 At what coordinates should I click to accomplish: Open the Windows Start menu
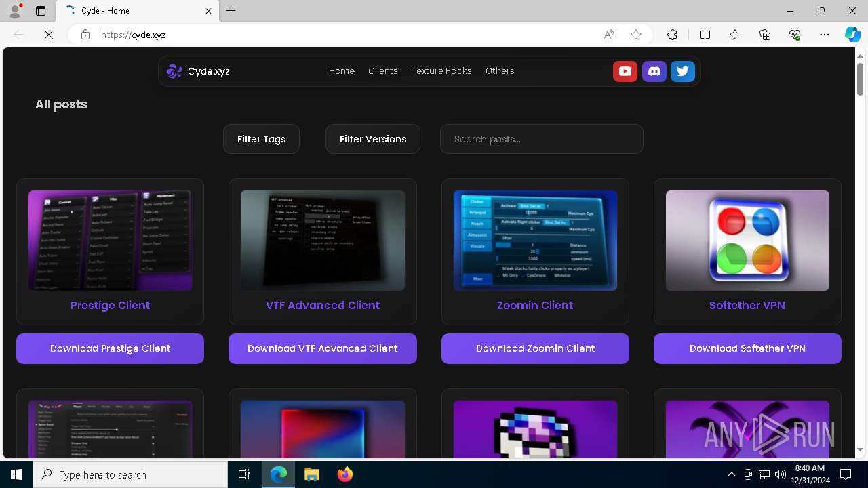click(16, 474)
